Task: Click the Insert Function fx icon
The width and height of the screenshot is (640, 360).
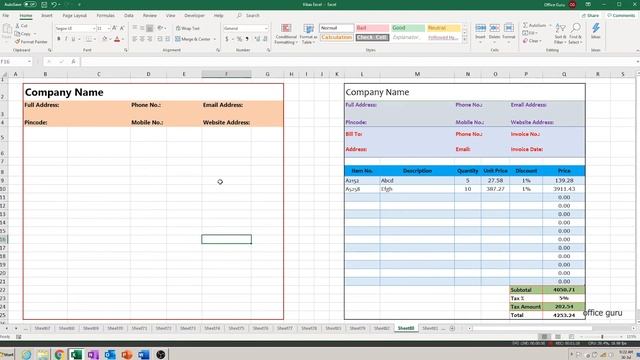Action: point(73,62)
